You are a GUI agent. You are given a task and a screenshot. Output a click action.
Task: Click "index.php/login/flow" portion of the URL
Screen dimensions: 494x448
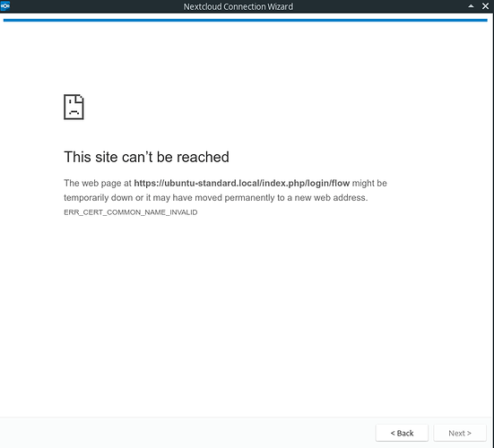pyautogui.click(x=306, y=183)
